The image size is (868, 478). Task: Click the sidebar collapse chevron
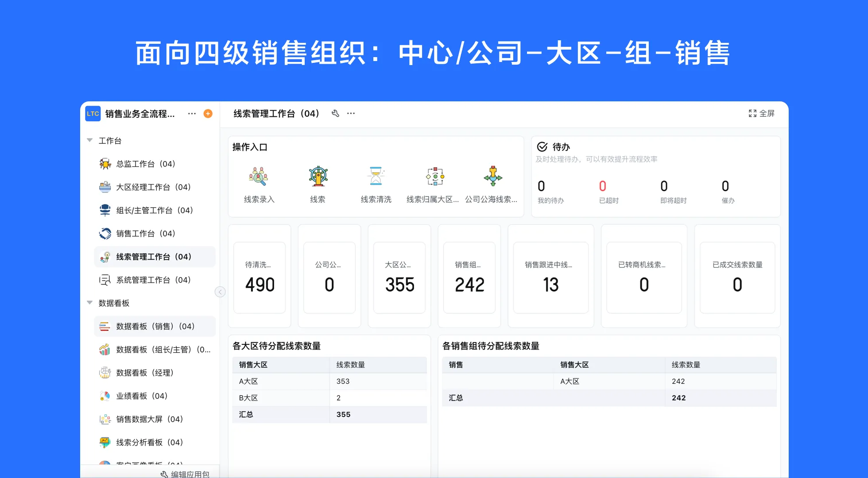(x=220, y=291)
